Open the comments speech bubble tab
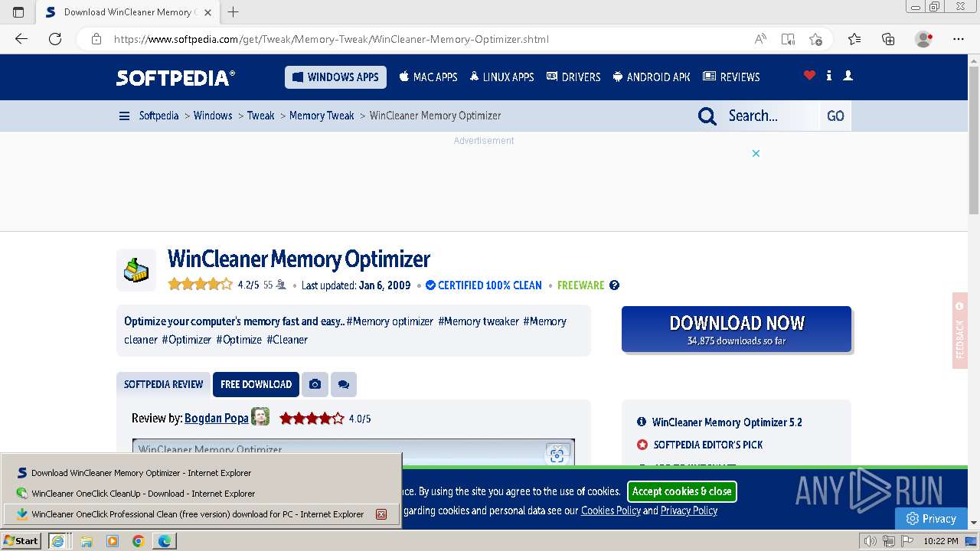 [344, 384]
